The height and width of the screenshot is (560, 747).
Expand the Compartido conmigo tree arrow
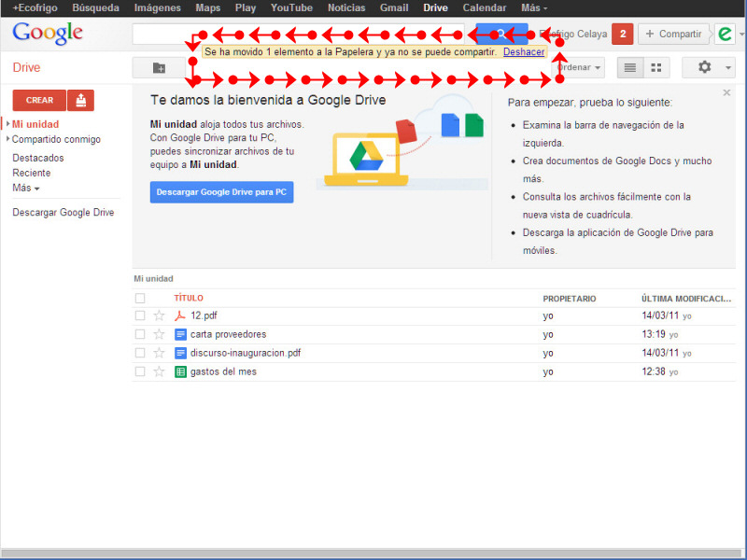click(x=7, y=139)
